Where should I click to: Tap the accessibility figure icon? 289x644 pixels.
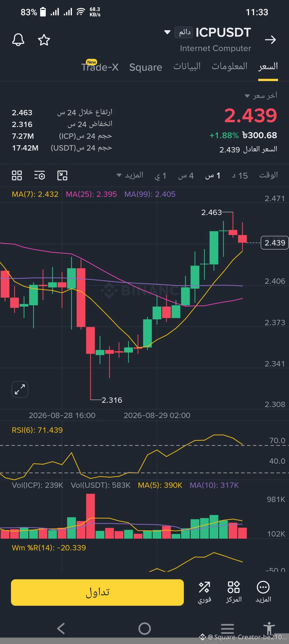coord(269,628)
